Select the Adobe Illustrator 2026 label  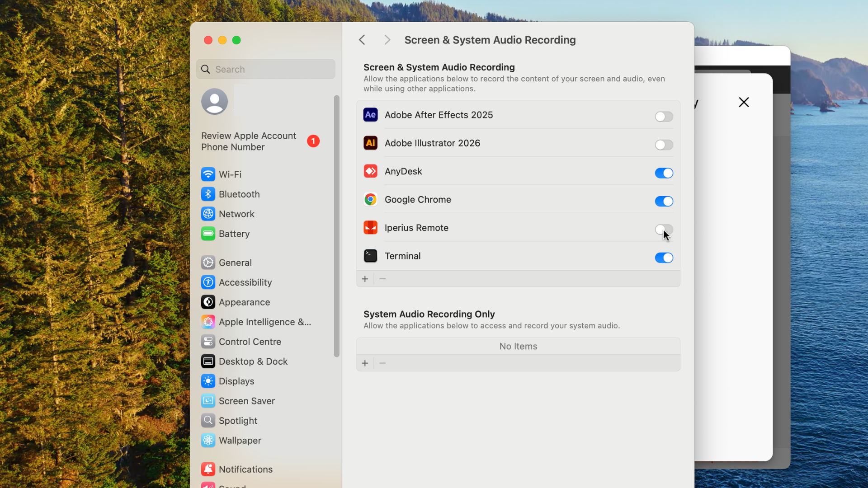coord(432,143)
